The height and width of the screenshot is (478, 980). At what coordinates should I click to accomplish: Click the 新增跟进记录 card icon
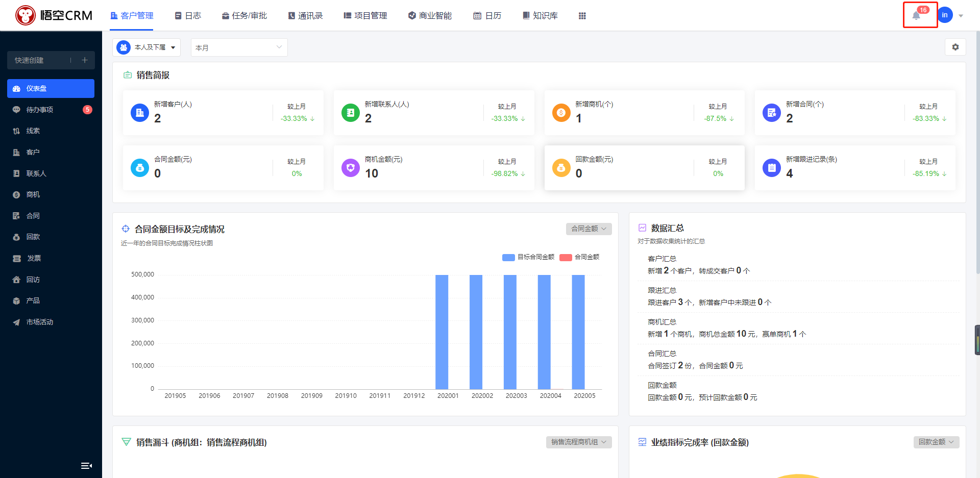pyautogui.click(x=772, y=168)
